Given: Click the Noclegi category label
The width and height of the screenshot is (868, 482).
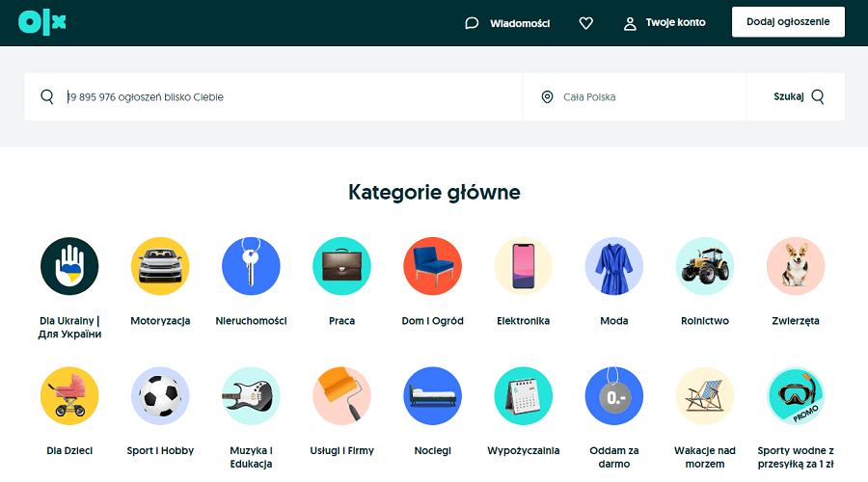Looking at the screenshot, I should pos(433,451).
